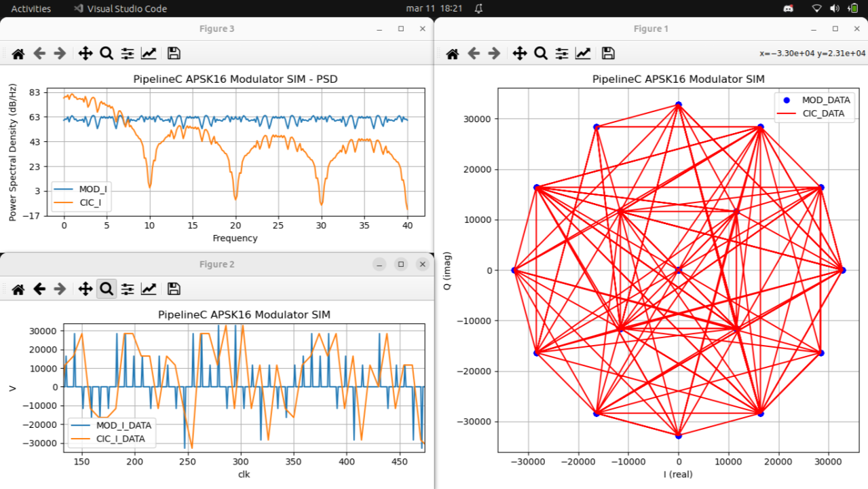Open the clock and calendar panel
This screenshot has height=489, width=868.
pyautogui.click(x=434, y=9)
